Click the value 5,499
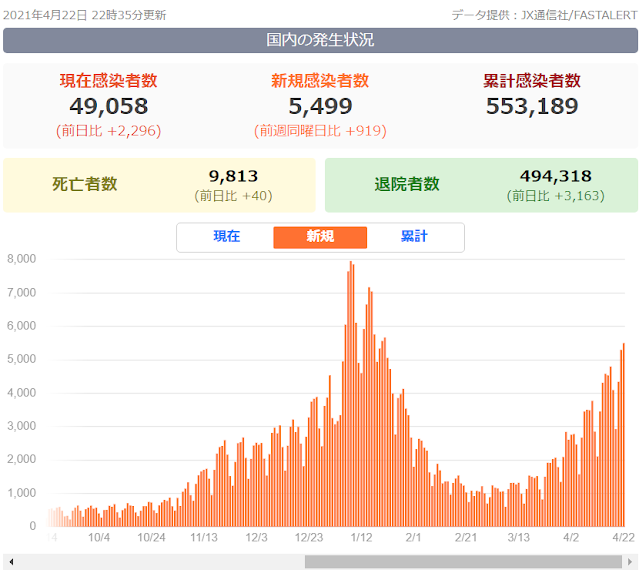Viewport: 639px width, 573px height. tap(320, 106)
